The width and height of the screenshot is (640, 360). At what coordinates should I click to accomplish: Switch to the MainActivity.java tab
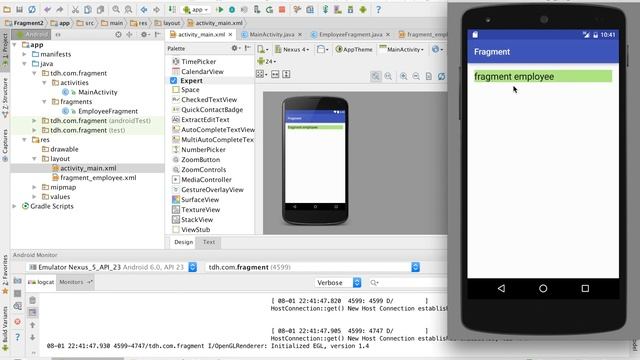coord(271,35)
